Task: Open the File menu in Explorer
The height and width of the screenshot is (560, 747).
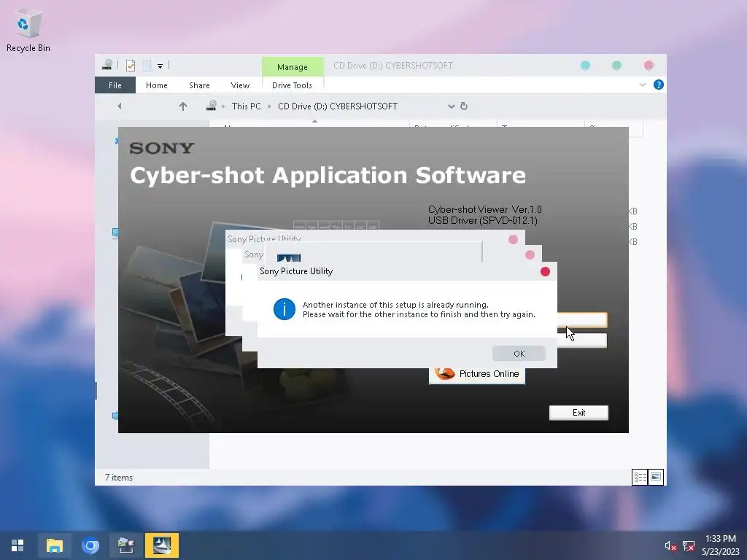Action: click(x=115, y=85)
